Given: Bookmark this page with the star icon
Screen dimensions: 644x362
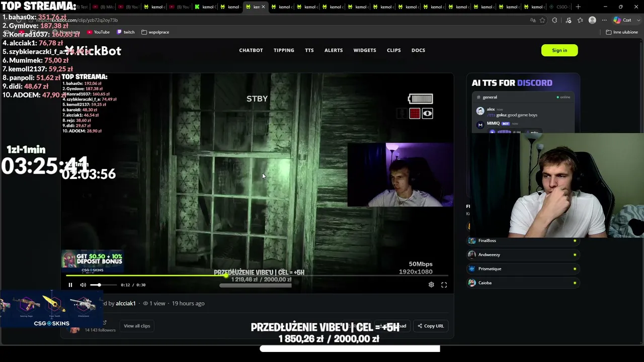Looking at the screenshot, I should 542,20.
